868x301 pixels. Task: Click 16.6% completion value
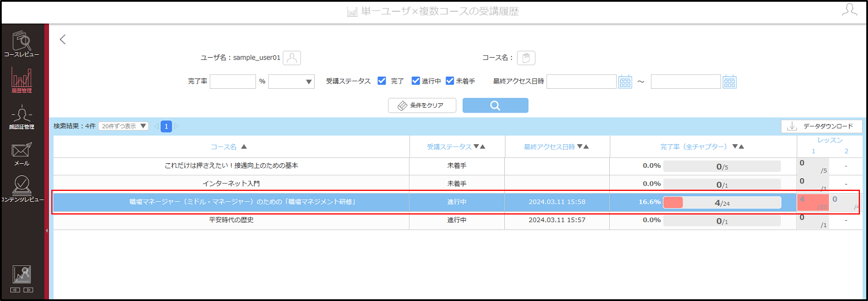(x=650, y=202)
